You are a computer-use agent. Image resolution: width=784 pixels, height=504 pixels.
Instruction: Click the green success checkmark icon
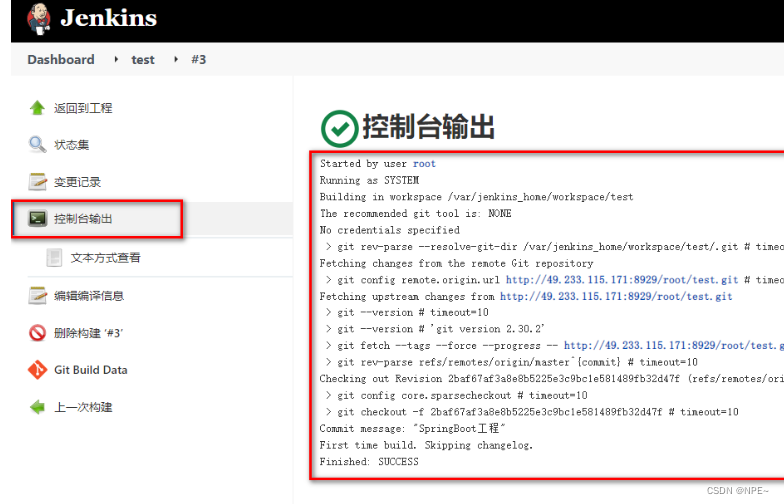pos(340,128)
